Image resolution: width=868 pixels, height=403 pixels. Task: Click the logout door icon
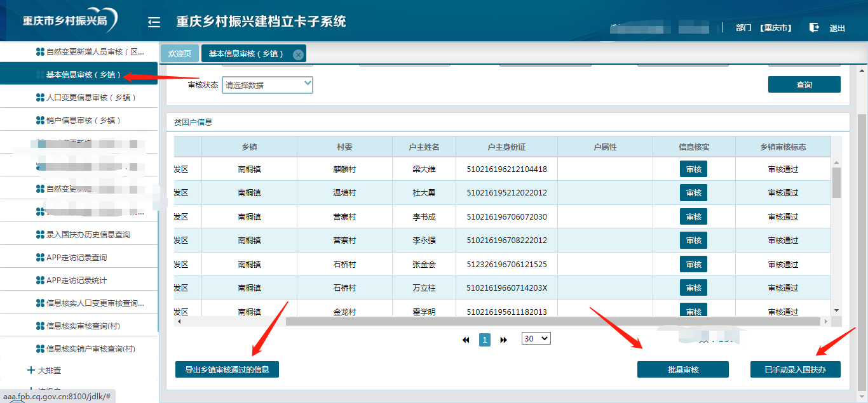click(814, 27)
